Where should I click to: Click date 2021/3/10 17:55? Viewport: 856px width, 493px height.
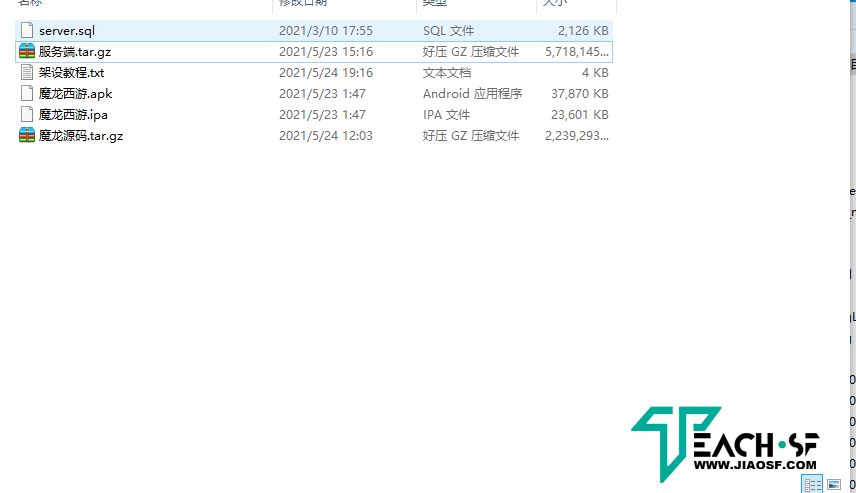[x=326, y=31]
